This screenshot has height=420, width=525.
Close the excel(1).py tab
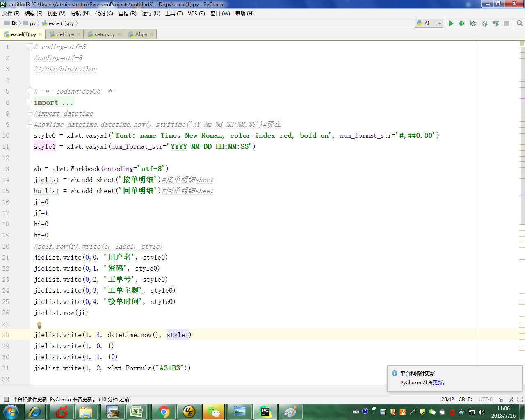click(x=40, y=34)
